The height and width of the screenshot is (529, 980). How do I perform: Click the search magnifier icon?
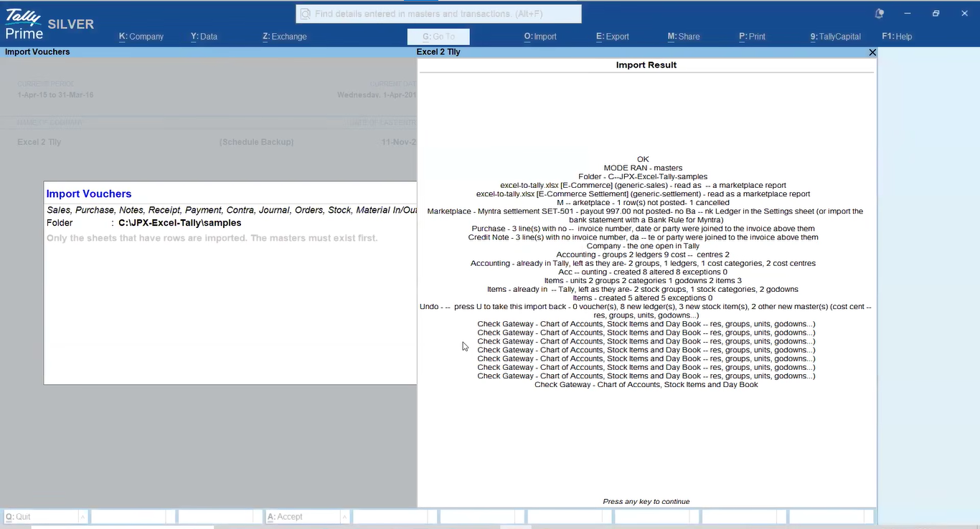click(306, 14)
